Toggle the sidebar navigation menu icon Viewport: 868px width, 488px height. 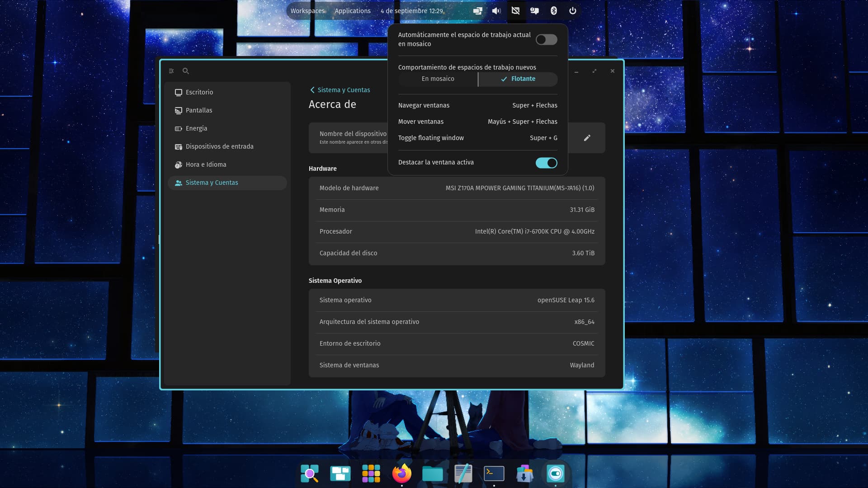[171, 71]
